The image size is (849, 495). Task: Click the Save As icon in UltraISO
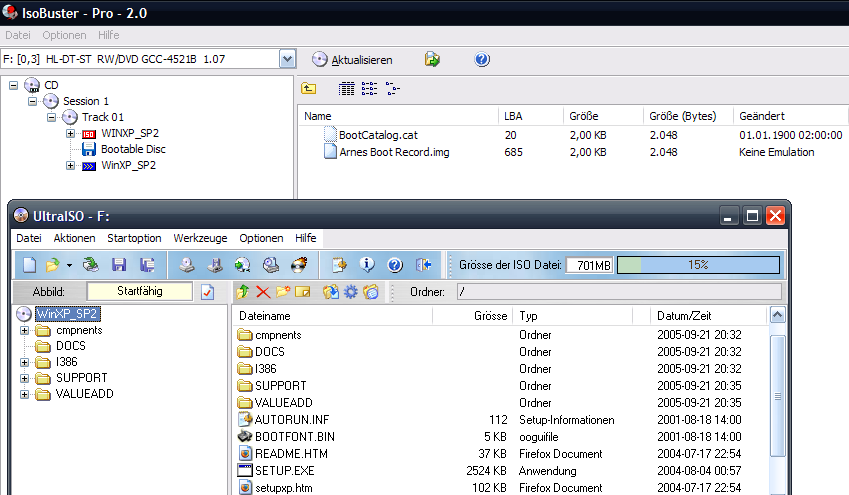pos(147,265)
